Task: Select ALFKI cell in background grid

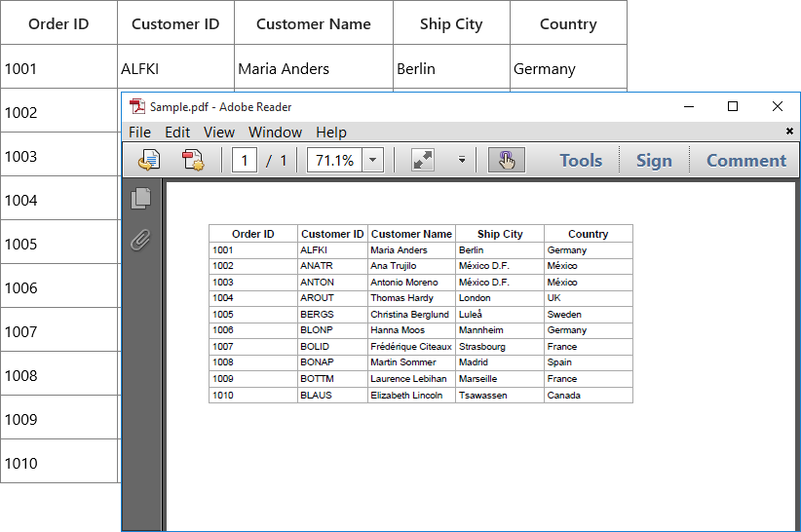Action: pos(175,68)
